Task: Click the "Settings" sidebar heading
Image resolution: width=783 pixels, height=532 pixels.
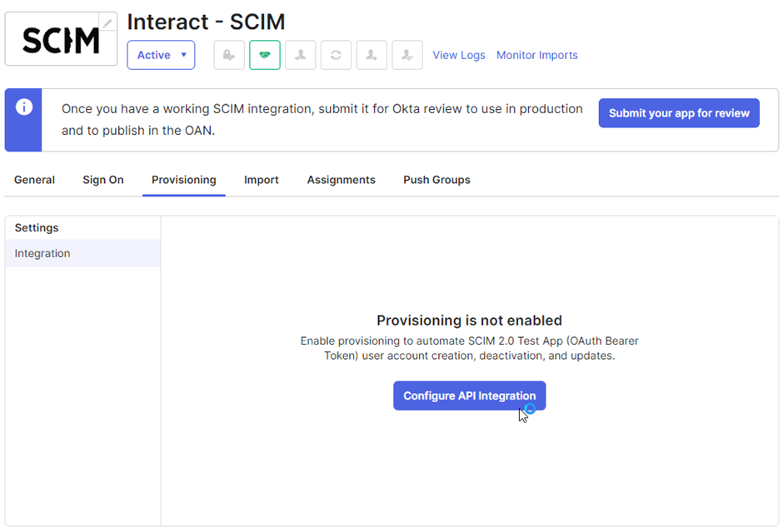Action: click(37, 227)
